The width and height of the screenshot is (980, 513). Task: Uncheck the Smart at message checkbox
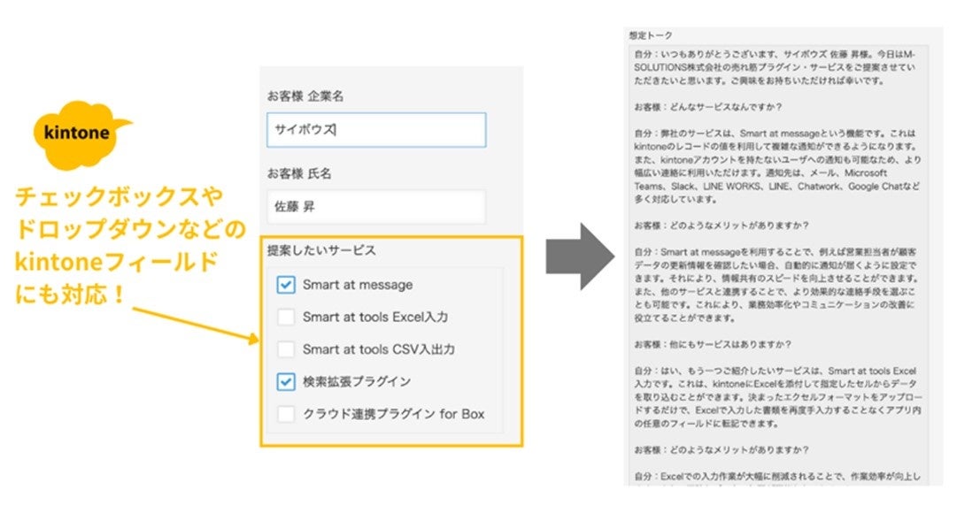(286, 285)
